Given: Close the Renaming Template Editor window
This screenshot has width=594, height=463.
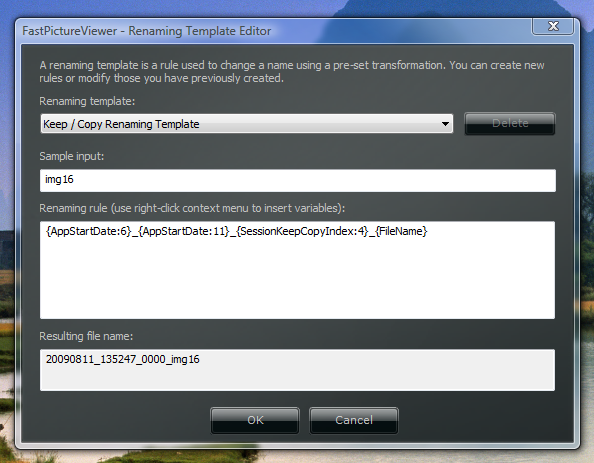Looking at the screenshot, I should 553,26.
